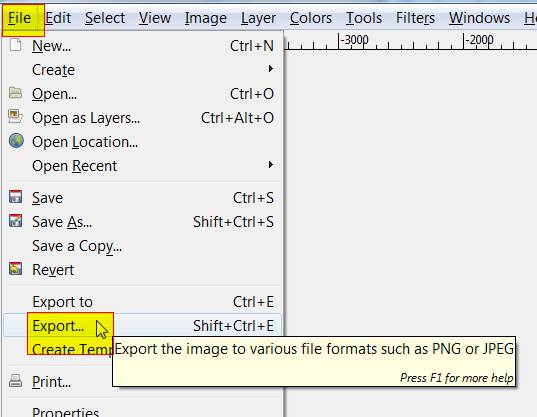Click the printer icon next to Print

15,381
